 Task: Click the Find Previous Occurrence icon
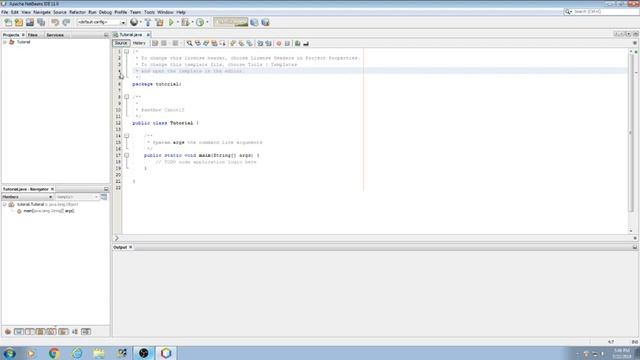click(x=198, y=43)
